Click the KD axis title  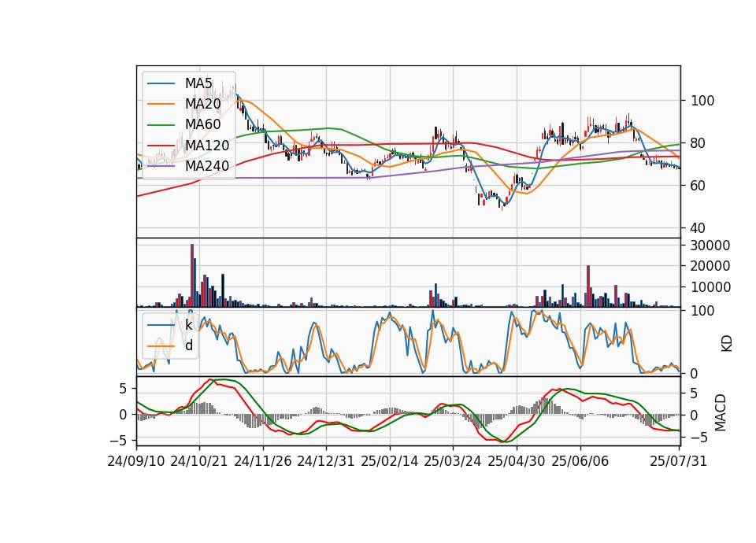(727, 344)
